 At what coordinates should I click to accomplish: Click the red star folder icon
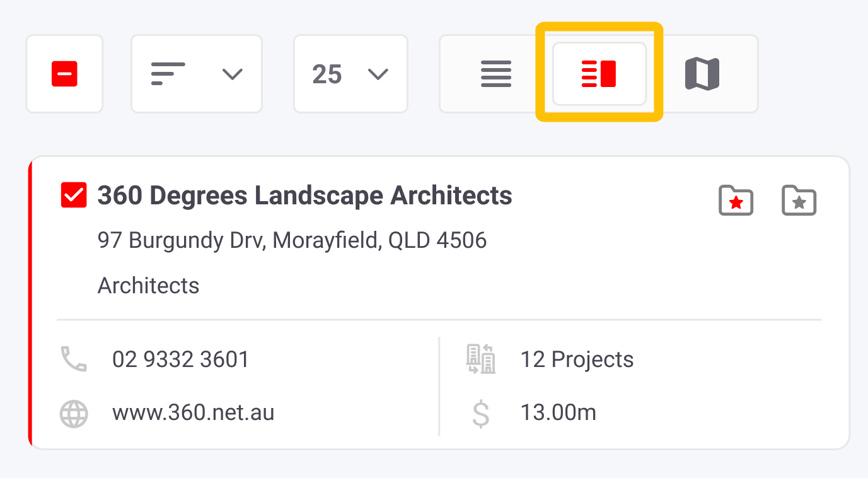(736, 201)
